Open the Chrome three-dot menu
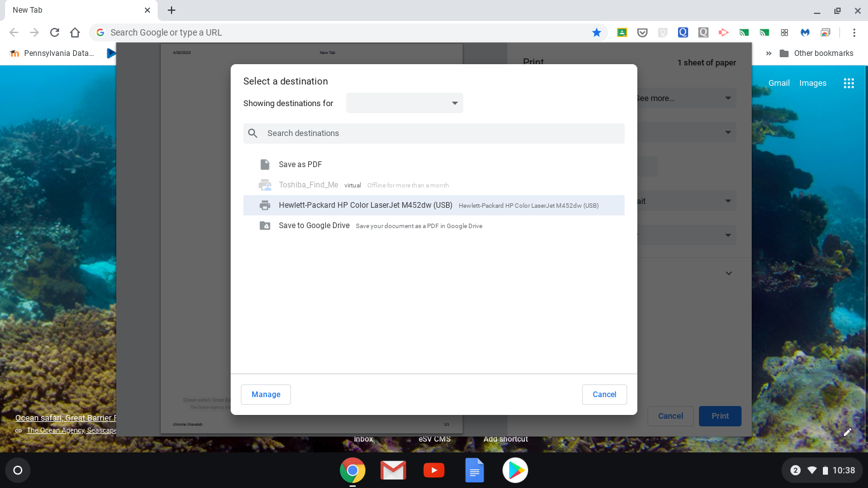Image resolution: width=868 pixels, height=488 pixels. [x=854, y=32]
